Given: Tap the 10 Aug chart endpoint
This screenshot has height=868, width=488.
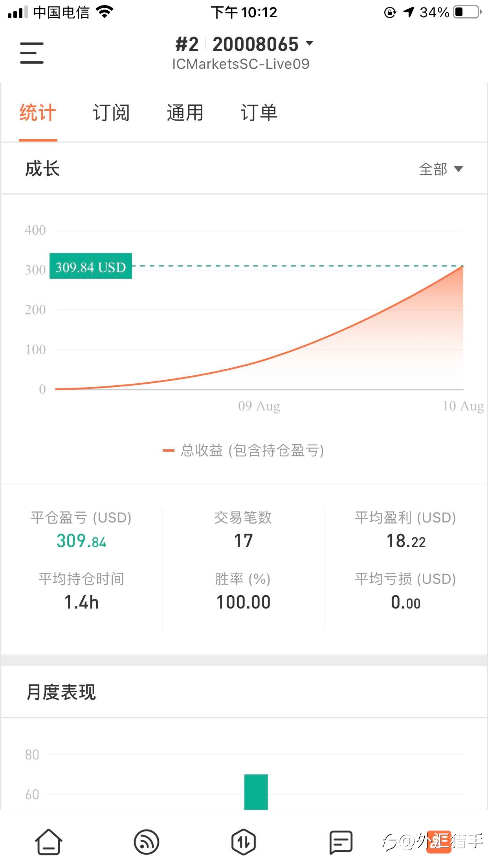Looking at the screenshot, I should (463, 267).
